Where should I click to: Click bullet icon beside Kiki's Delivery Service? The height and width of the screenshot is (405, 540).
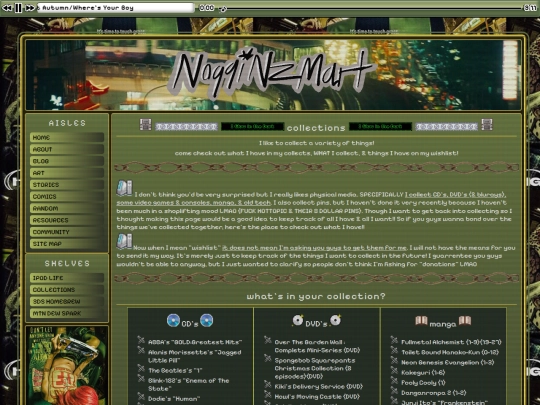(268, 384)
